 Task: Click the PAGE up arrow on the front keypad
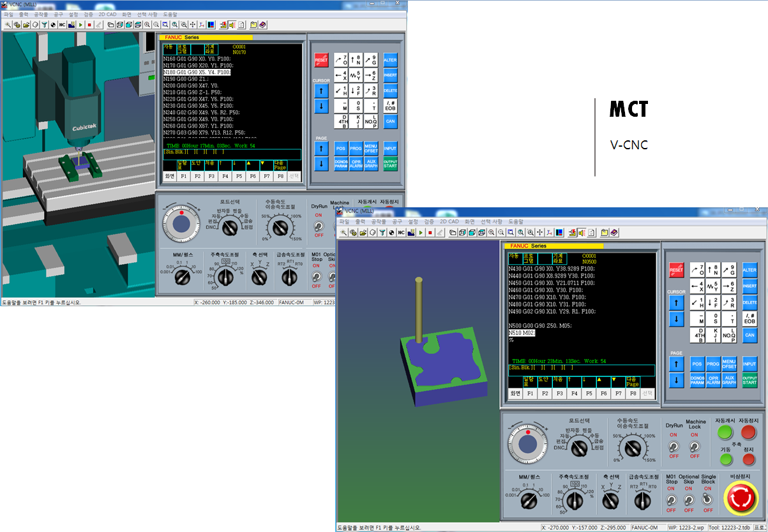coord(676,363)
